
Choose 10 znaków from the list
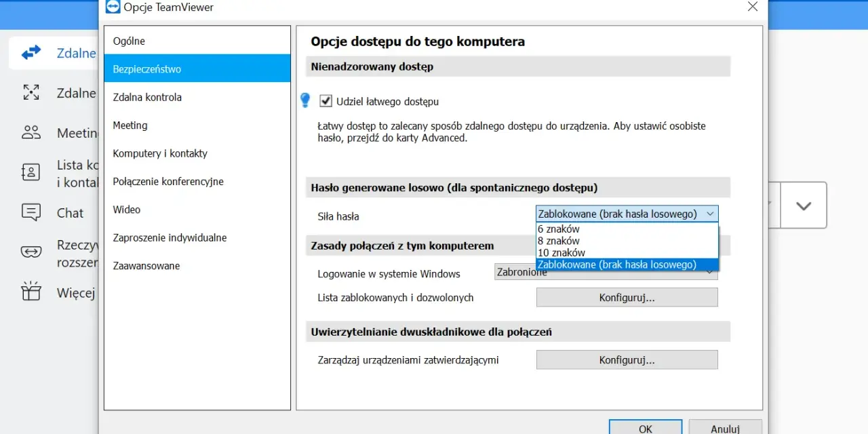pos(627,253)
